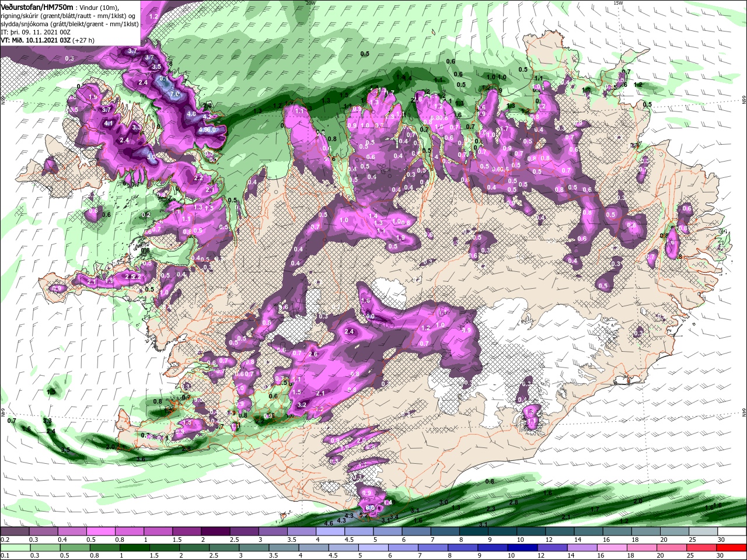Click the '5.0' value in the Westfjords
This screenshot has height=560, width=747.
[151, 157]
